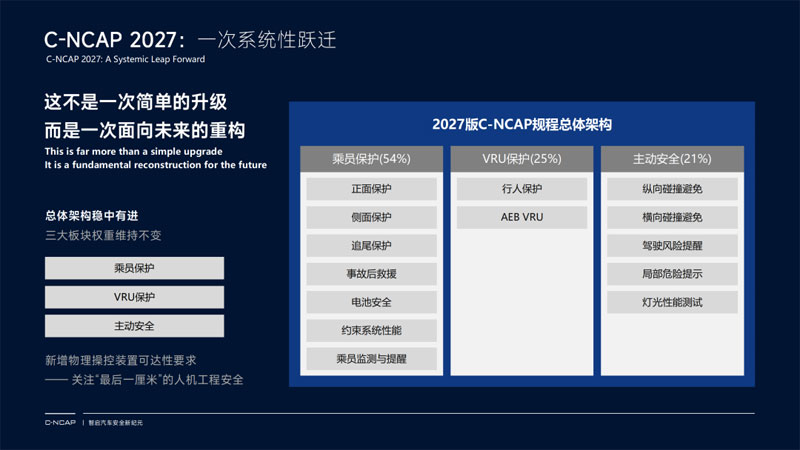This screenshot has width=800, height=450.
Task: Click the 乘员监测与提醒 item
Action: click(x=371, y=359)
